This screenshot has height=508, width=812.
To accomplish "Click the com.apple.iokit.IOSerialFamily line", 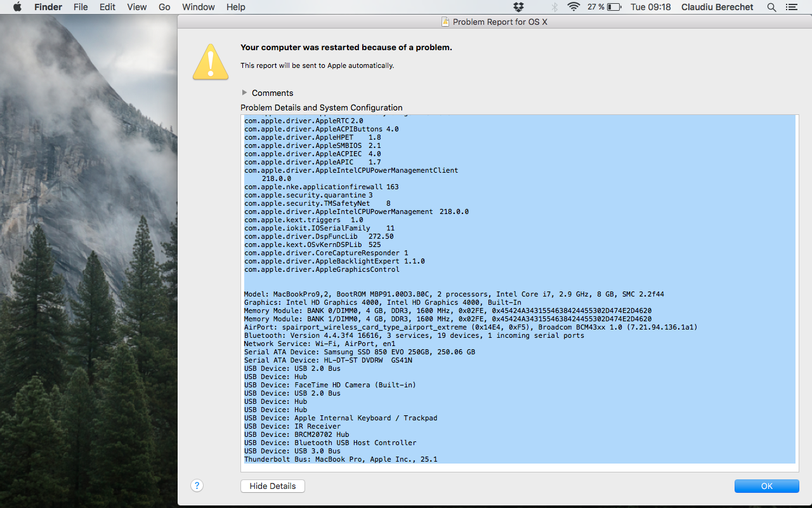I will coord(319,228).
